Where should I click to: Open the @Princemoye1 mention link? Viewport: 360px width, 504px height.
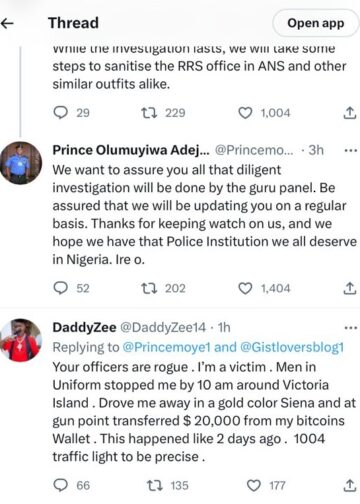pos(166,347)
